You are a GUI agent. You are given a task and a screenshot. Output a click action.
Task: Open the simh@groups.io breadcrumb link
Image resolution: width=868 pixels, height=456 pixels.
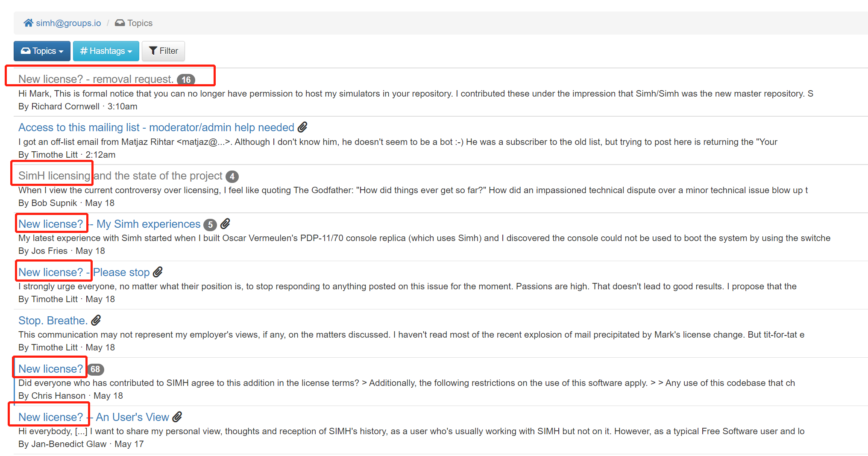point(68,23)
